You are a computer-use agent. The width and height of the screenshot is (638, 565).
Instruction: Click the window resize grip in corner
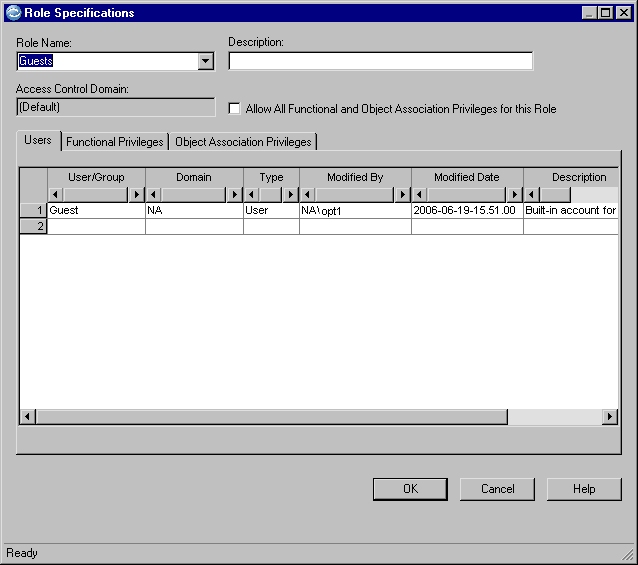[629, 555]
